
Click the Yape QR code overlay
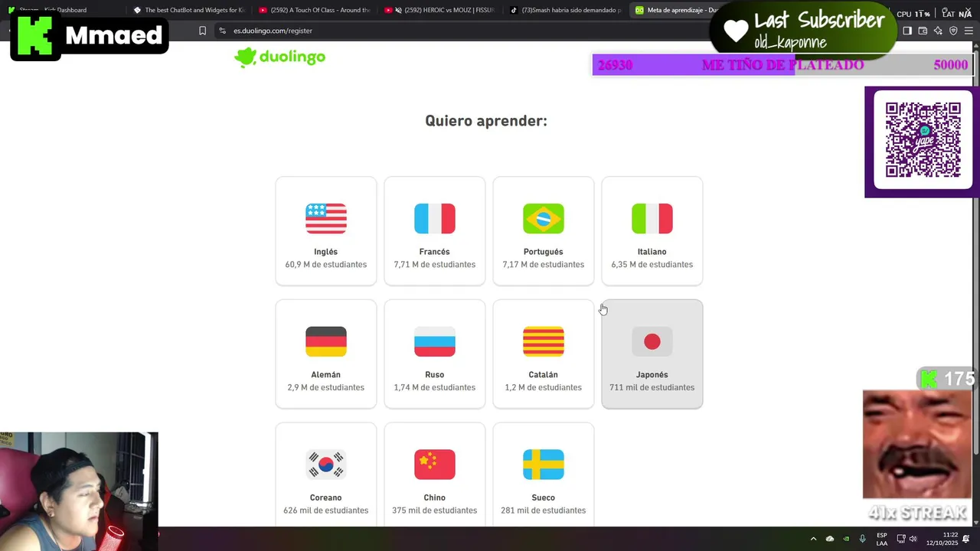click(x=923, y=142)
